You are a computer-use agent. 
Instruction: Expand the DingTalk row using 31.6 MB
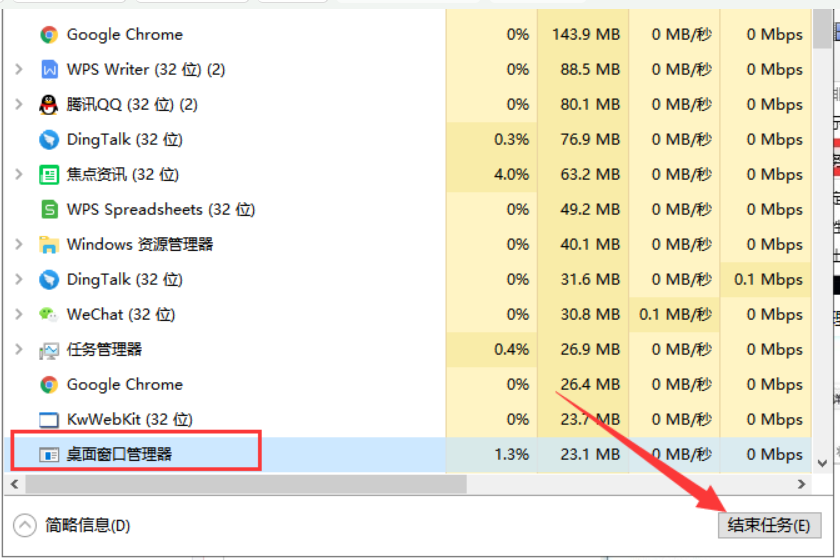pos(19,280)
